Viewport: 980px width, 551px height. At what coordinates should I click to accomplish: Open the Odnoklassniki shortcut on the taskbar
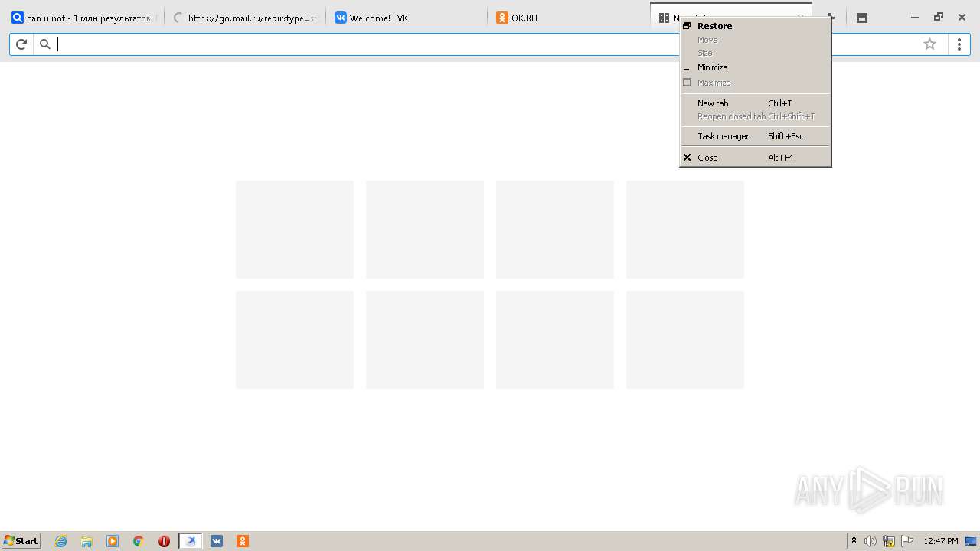pyautogui.click(x=243, y=541)
